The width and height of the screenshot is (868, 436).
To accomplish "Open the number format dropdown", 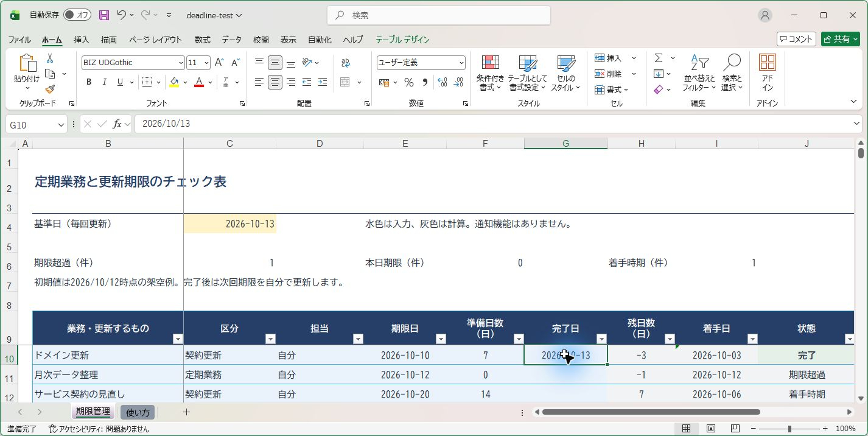I will [461, 63].
